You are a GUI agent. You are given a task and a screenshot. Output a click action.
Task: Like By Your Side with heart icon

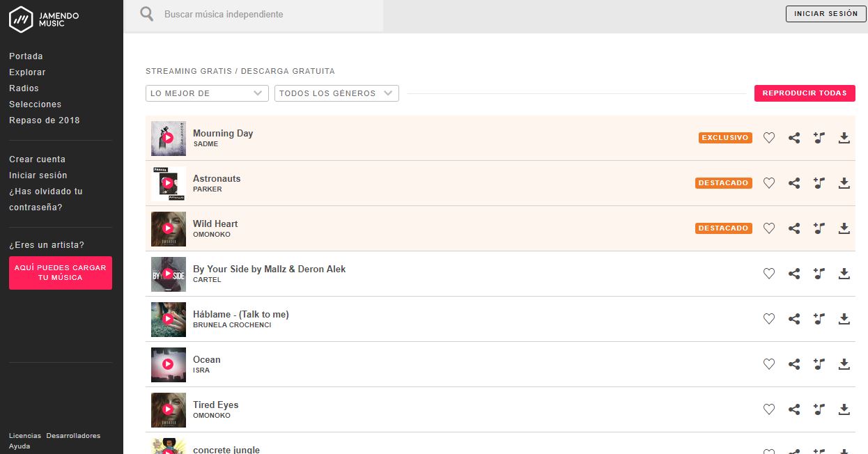click(x=769, y=274)
